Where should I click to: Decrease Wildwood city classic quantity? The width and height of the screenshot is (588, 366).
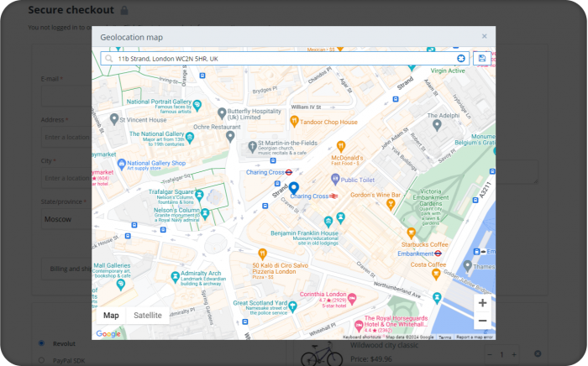point(490,354)
